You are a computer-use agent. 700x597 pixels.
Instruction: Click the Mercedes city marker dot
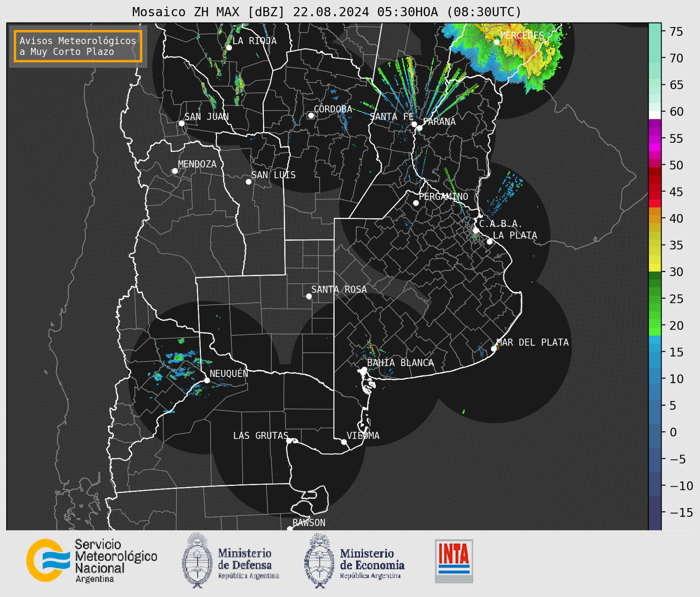(x=497, y=42)
